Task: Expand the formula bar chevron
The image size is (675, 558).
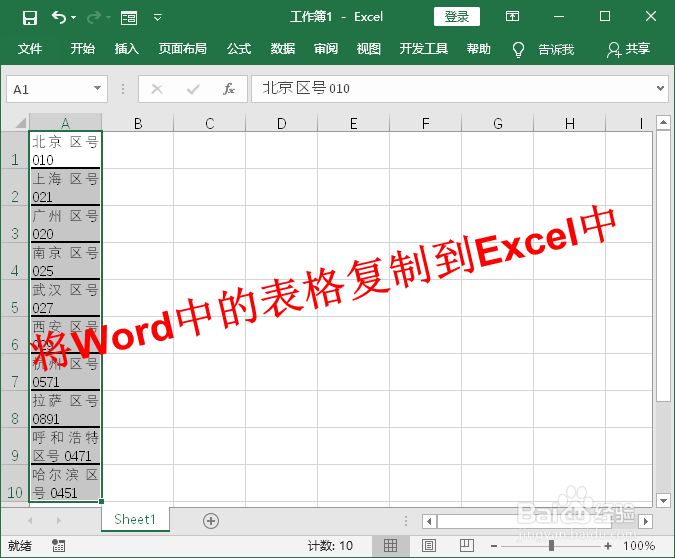Action: [660, 88]
